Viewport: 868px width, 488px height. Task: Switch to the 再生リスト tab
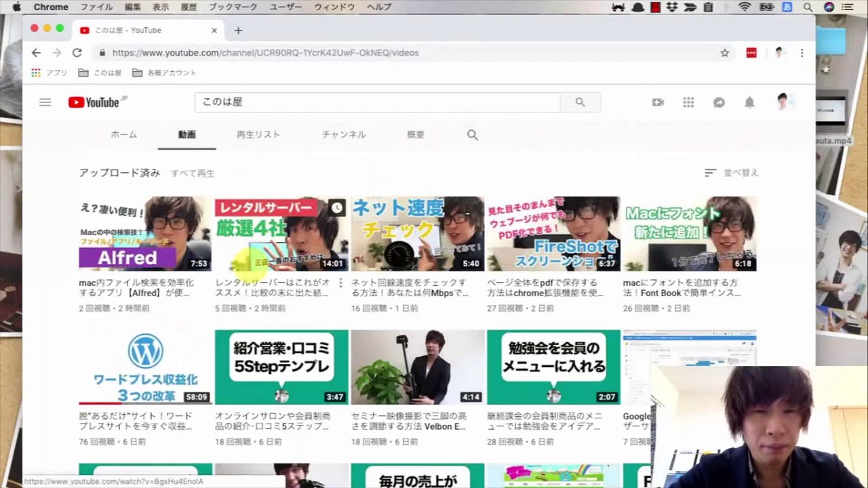(x=258, y=135)
